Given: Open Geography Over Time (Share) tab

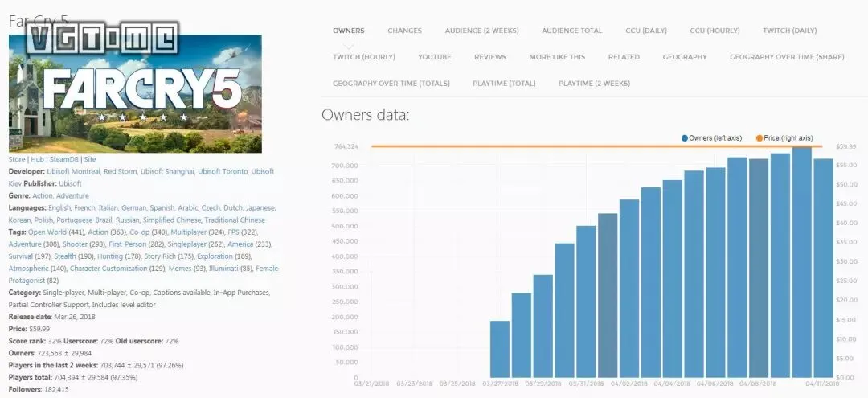Looking at the screenshot, I should (x=787, y=57).
